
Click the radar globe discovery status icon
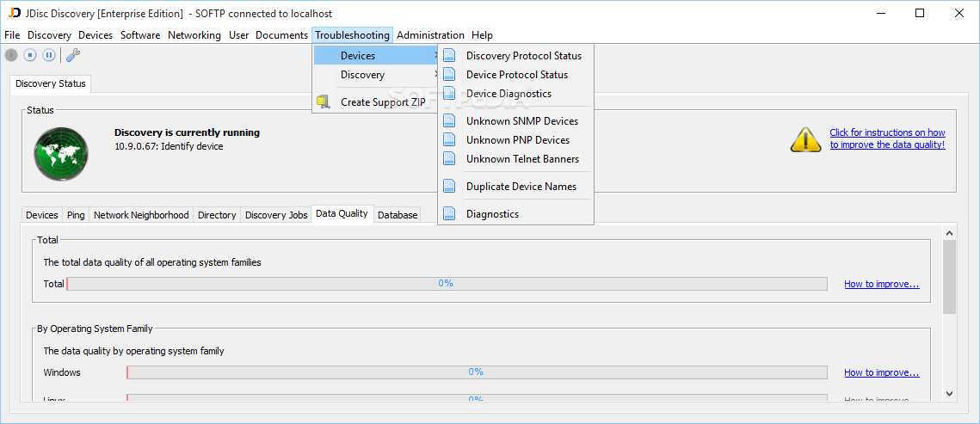coord(61,152)
